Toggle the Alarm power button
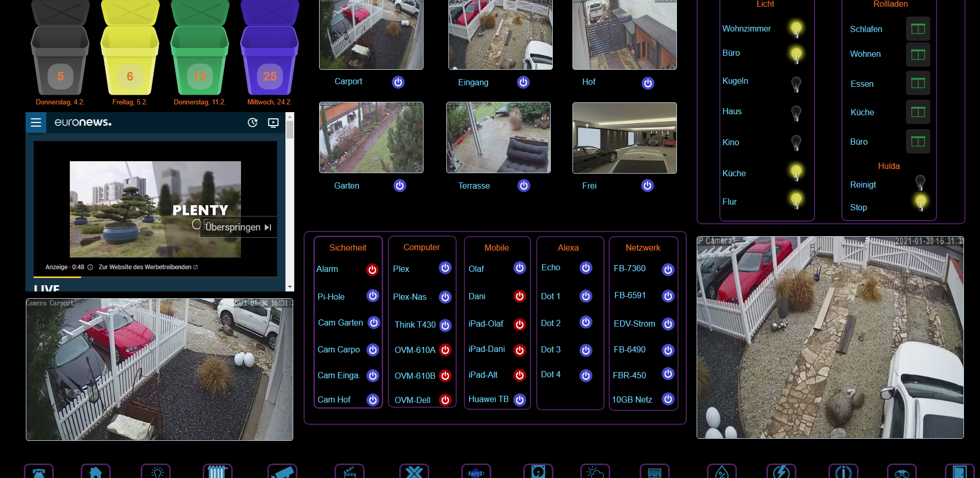980x478 pixels. coord(372,270)
